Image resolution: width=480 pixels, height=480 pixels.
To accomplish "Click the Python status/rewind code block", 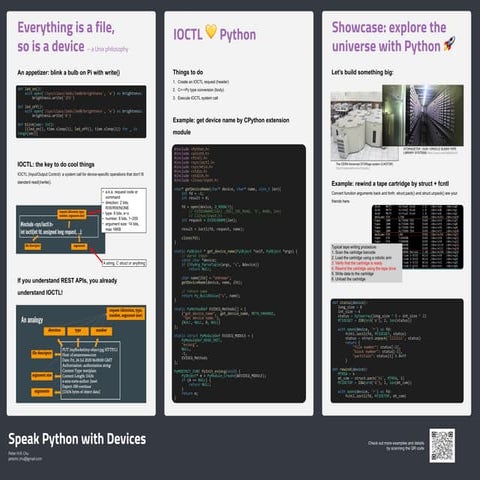I will (397, 351).
